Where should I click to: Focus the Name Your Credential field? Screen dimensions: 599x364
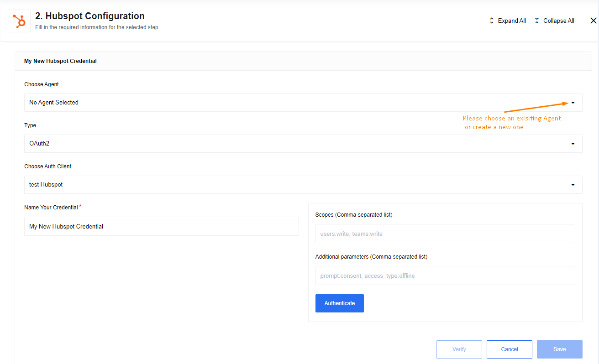[162, 226]
